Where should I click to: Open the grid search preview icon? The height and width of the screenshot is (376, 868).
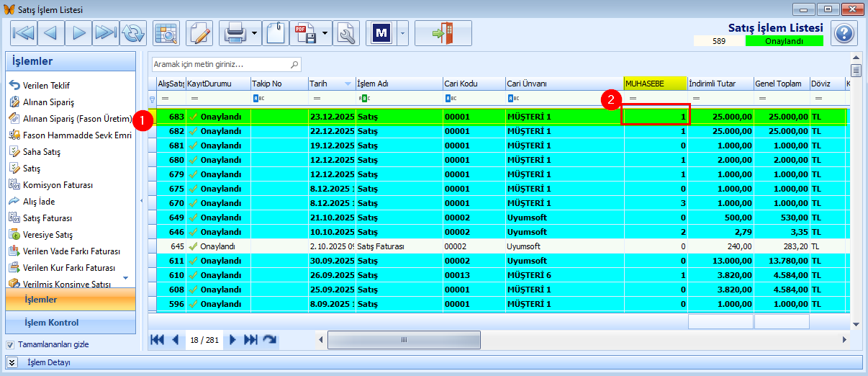click(166, 33)
